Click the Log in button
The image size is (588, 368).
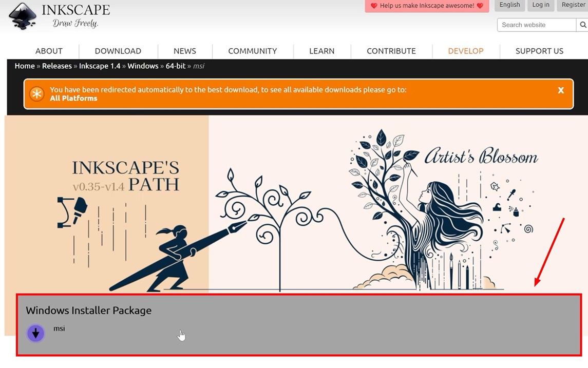coord(540,5)
